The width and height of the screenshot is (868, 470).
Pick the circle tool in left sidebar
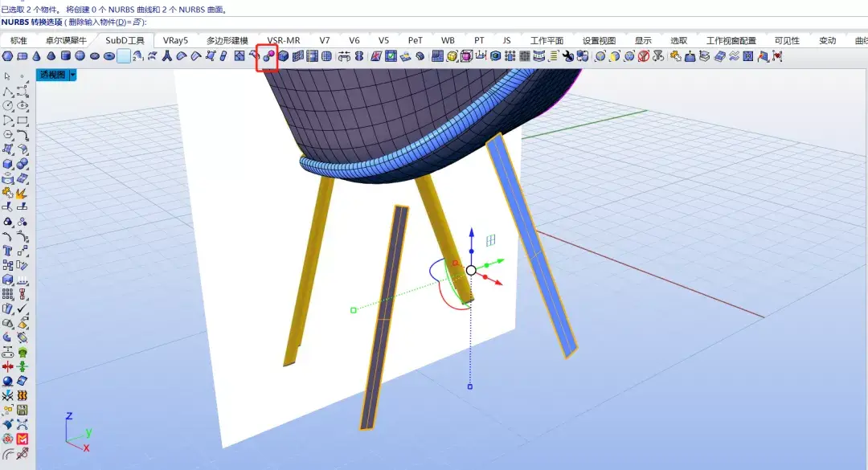click(8, 105)
